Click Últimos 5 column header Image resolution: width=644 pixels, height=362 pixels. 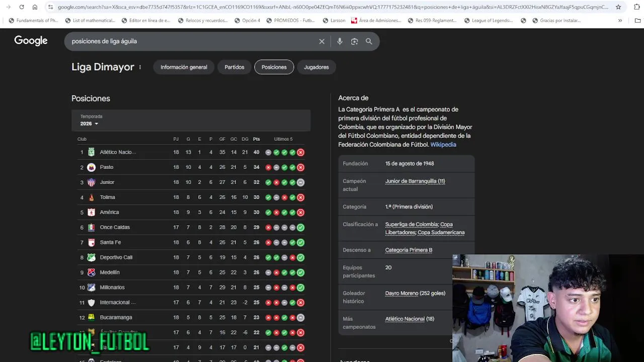pos(283,139)
